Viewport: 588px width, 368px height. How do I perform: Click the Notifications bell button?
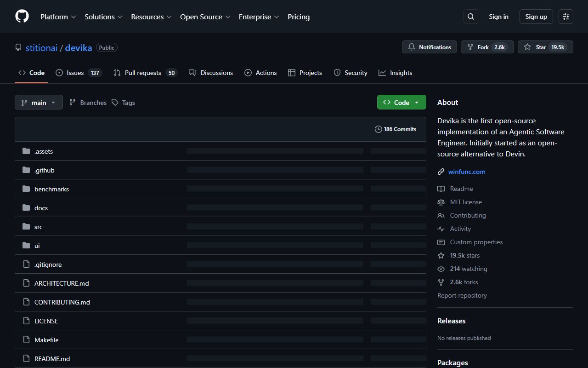click(x=430, y=47)
